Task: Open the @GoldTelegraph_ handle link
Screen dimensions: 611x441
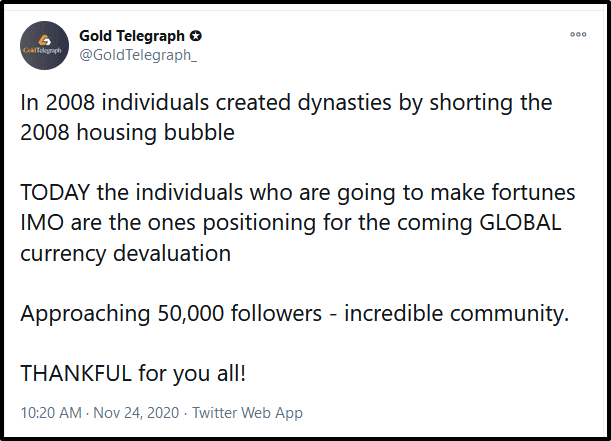Action: coord(138,55)
